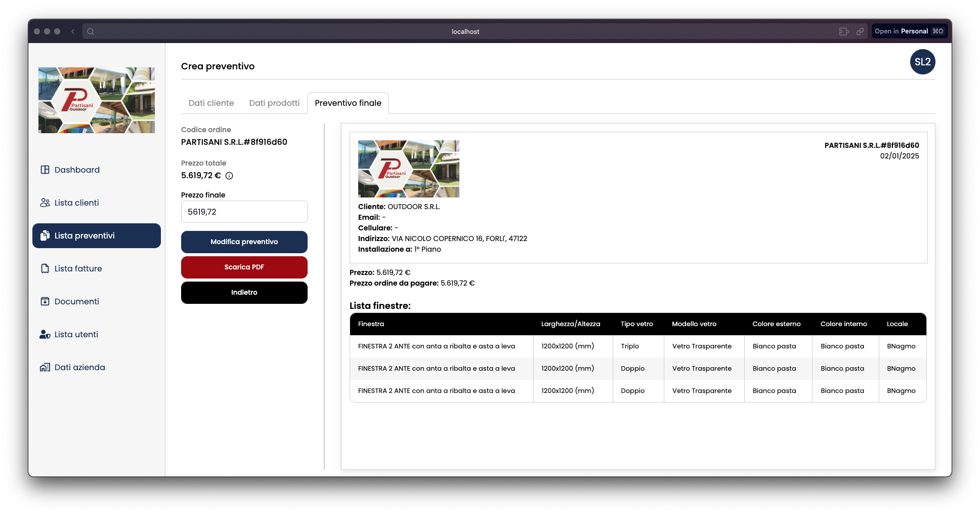980x514 pixels.
Task: Click the browser back arrow
Action: (x=73, y=31)
